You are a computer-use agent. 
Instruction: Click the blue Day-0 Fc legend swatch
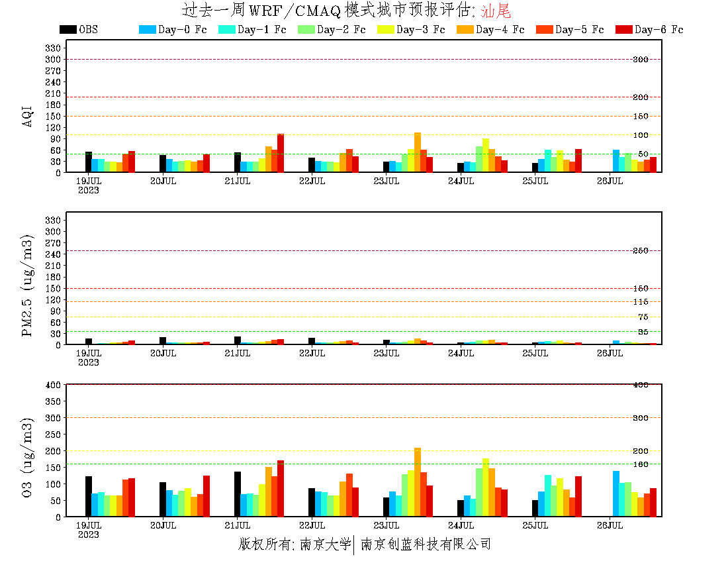tap(148, 29)
